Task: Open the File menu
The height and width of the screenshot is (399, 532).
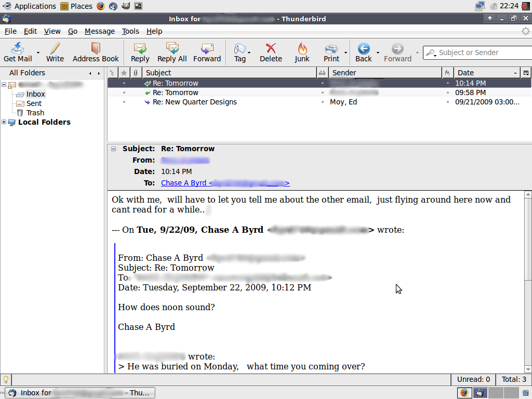Action: pos(10,31)
